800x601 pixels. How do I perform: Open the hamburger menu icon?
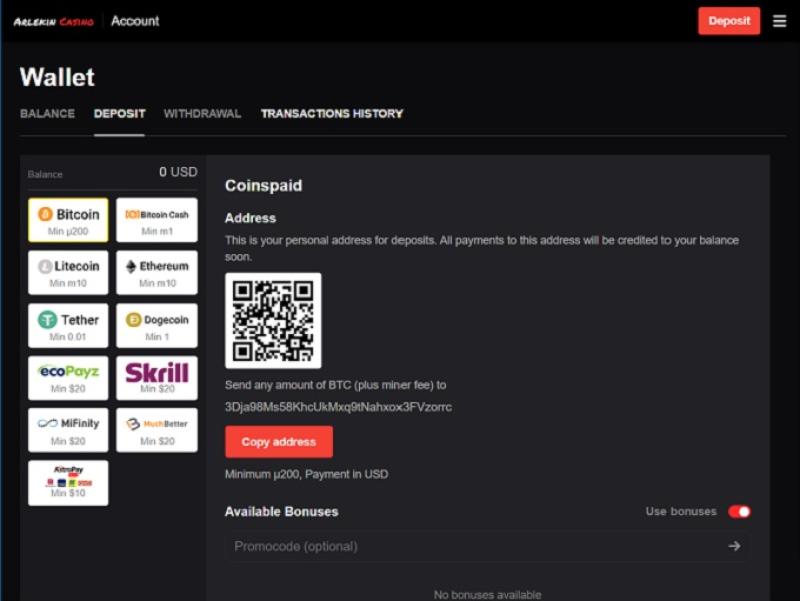click(779, 21)
